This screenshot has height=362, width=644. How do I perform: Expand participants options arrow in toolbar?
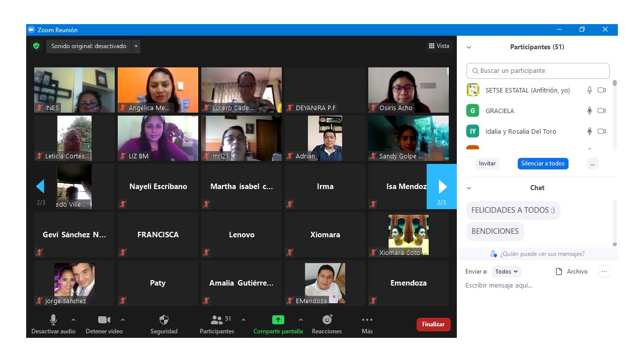click(244, 320)
